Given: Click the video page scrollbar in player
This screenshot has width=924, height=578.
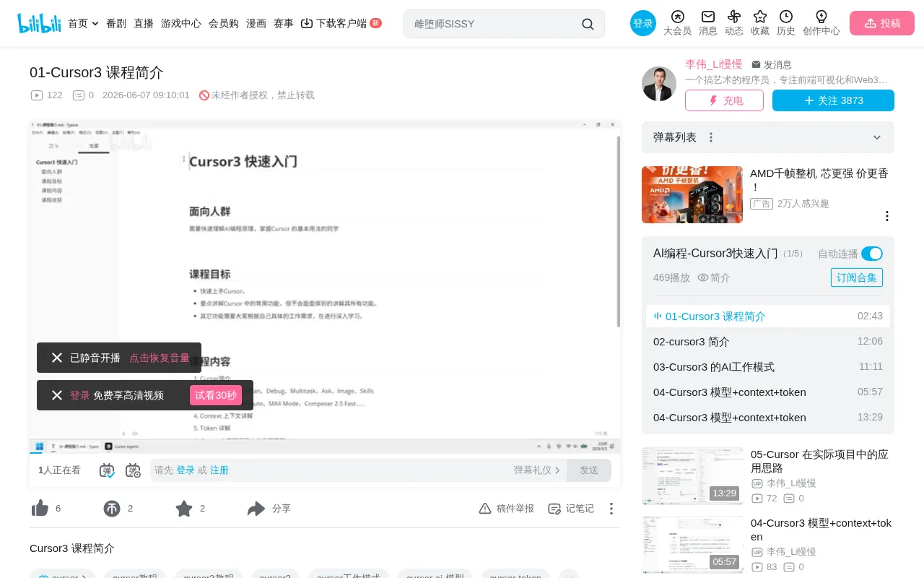Looking at the screenshot, I should tap(618, 231).
